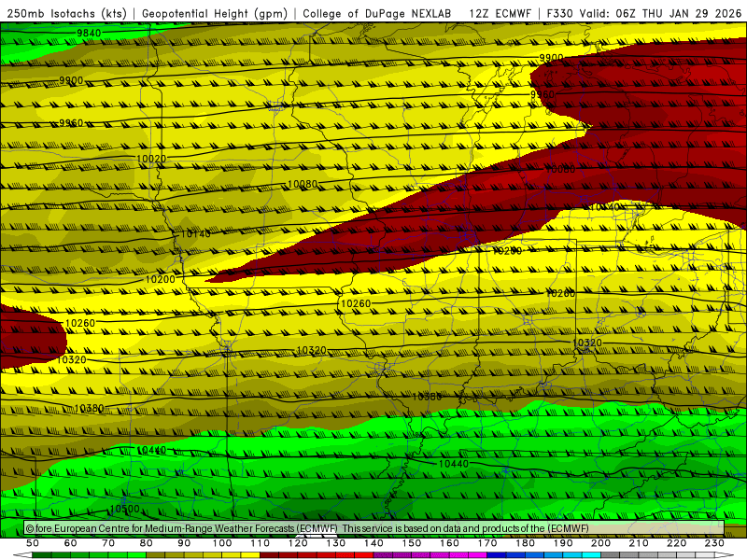Click the 210 value on the color scale

pos(640,543)
